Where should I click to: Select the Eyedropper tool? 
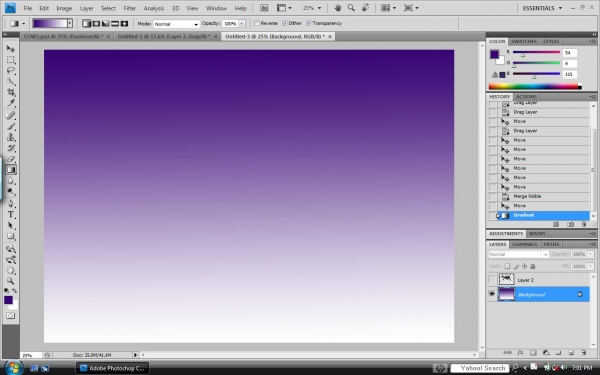11,103
